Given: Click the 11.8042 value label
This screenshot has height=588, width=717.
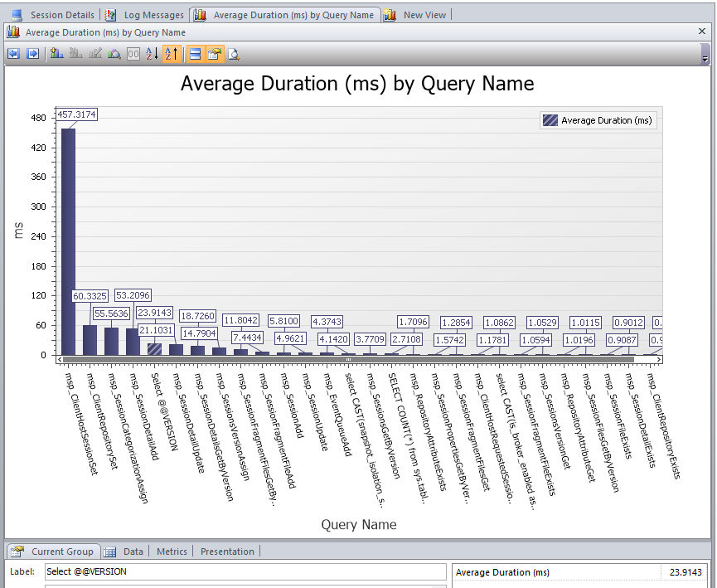Looking at the screenshot, I should tap(240, 320).
